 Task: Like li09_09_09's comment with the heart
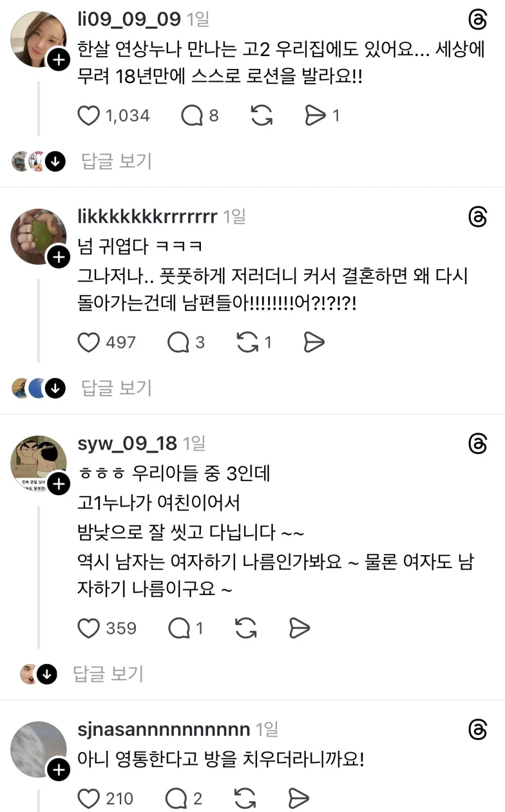point(89,115)
